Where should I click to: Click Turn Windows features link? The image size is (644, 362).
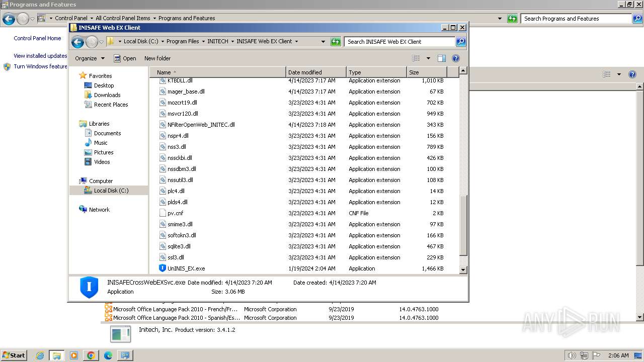(x=40, y=66)
